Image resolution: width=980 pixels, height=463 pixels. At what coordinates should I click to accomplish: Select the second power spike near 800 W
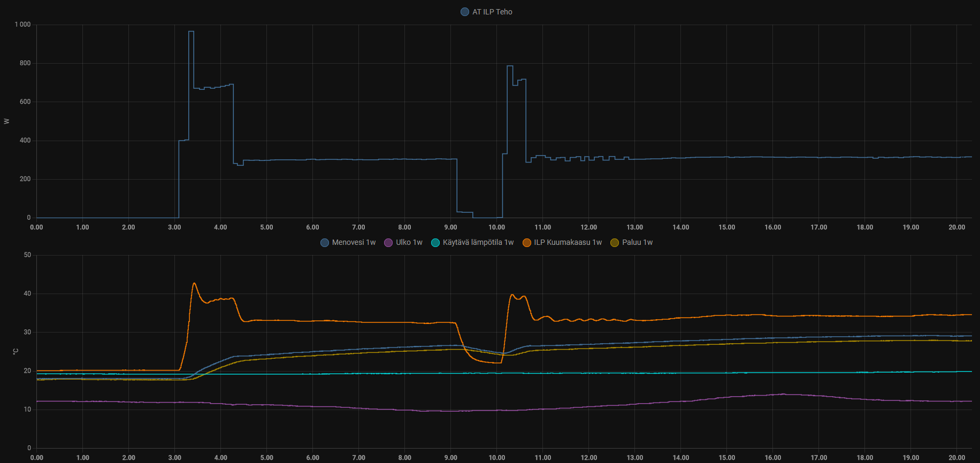pyautogui.click(x=510, y=66)
